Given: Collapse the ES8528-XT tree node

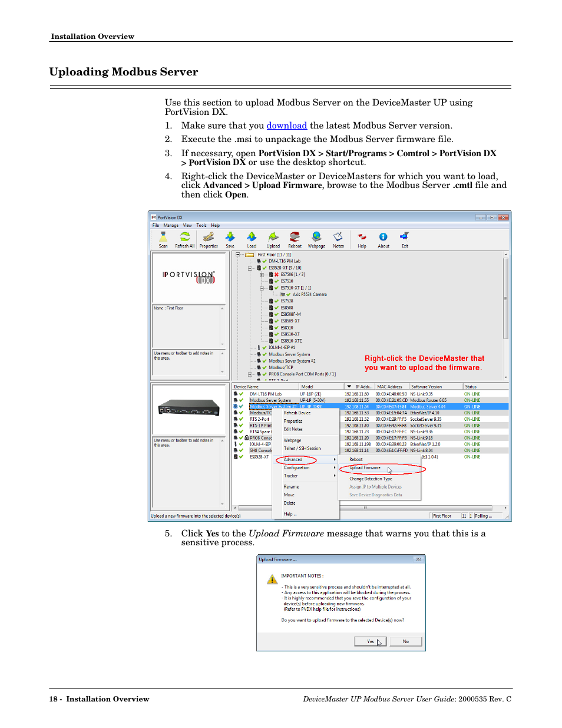Looking at the screenshot, I should pyautogui.click(x=250, y=268).
